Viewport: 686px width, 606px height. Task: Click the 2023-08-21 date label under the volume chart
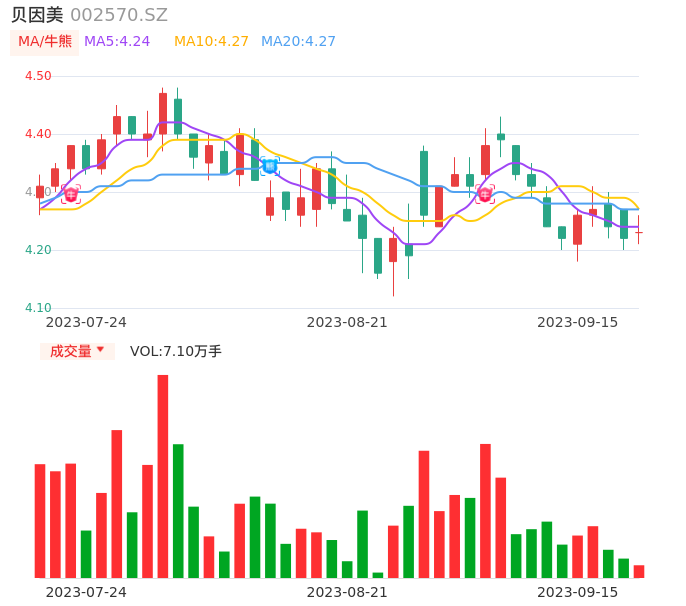tap(346, 592)
